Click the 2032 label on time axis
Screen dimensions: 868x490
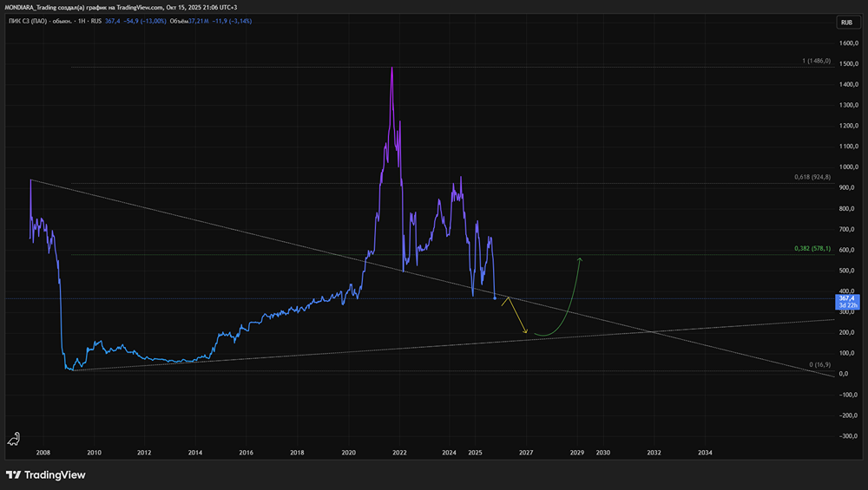(654, 453)
